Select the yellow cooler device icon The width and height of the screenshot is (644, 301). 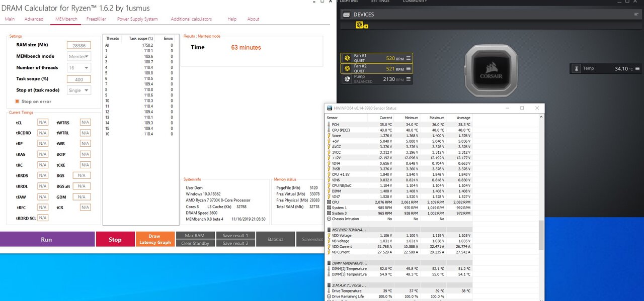pyautogui.click(x=360, y=25)
